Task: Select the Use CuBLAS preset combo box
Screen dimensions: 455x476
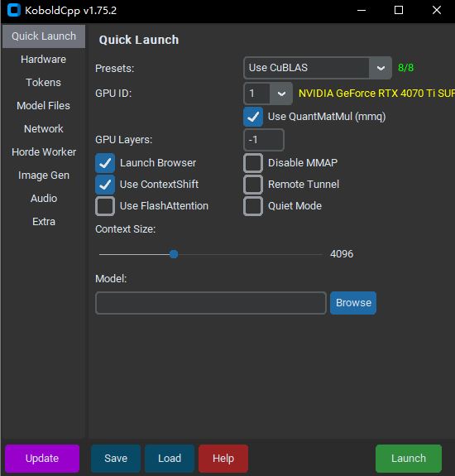Action: (318, 68)
